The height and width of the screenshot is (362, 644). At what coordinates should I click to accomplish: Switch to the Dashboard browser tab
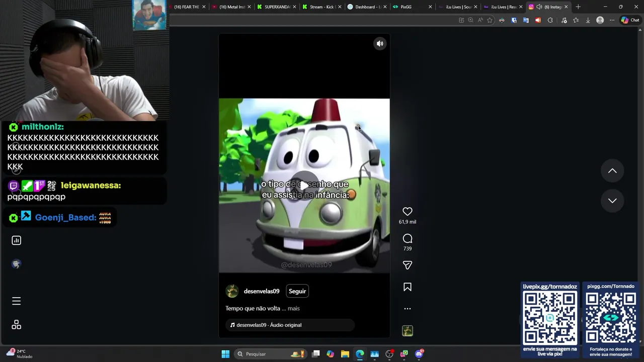pyautogui.click(x=367, y=7)
